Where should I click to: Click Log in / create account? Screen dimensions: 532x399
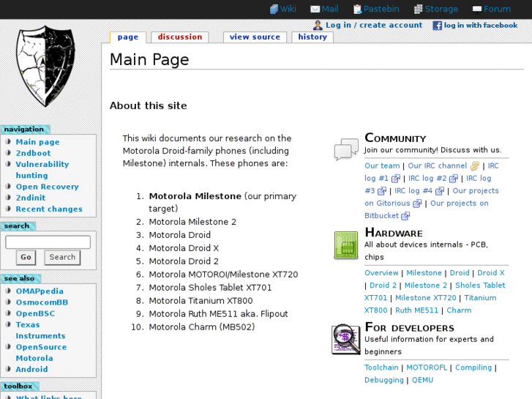tap(374, 25)
